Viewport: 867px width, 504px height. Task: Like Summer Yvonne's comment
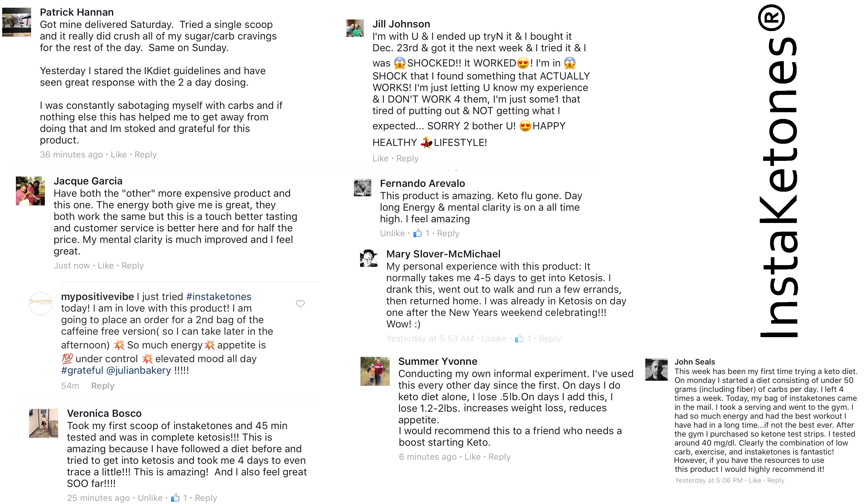point(472,457)
